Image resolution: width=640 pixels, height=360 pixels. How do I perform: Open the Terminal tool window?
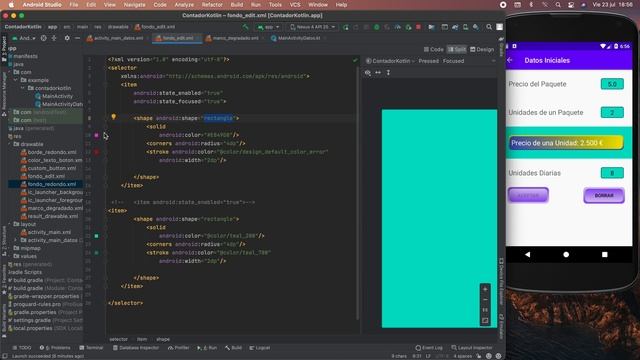[x=91, y=348]
